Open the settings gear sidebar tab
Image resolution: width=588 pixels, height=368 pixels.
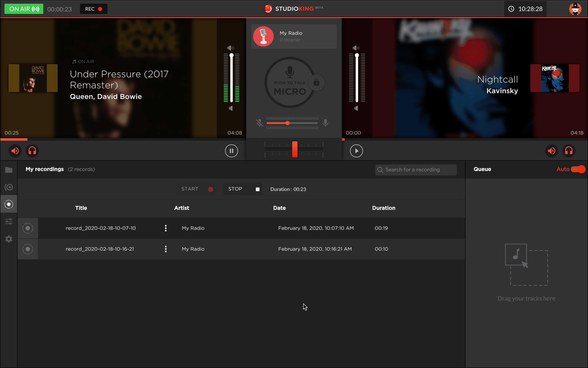9,239
